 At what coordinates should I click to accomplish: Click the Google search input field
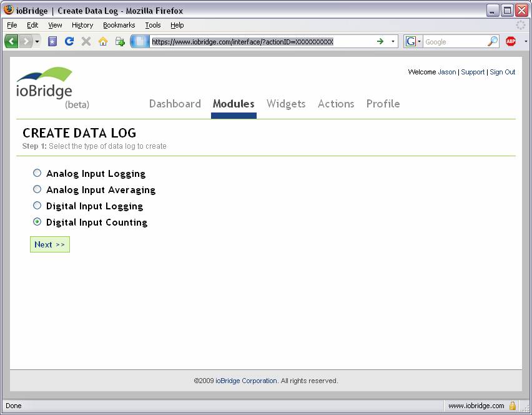click(x=455, y=42)
